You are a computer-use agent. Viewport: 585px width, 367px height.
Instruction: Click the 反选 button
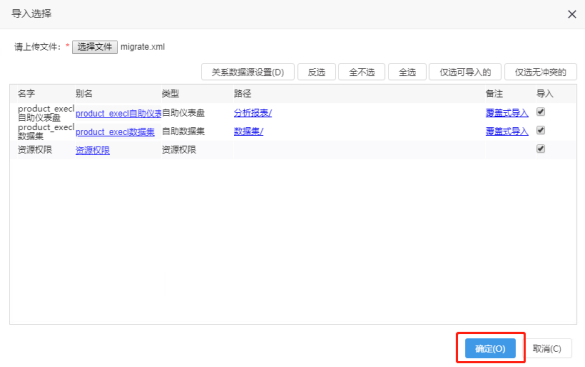(x=316, y=72)
